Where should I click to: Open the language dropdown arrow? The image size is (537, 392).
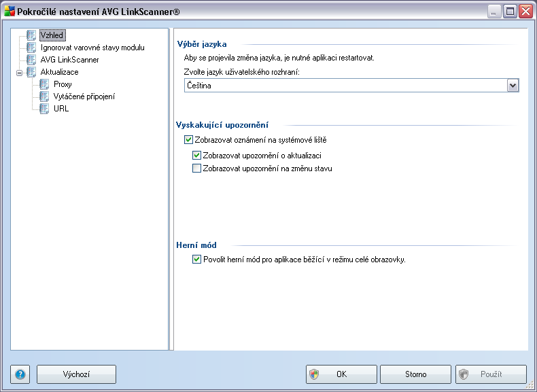(x=513, y=85)
